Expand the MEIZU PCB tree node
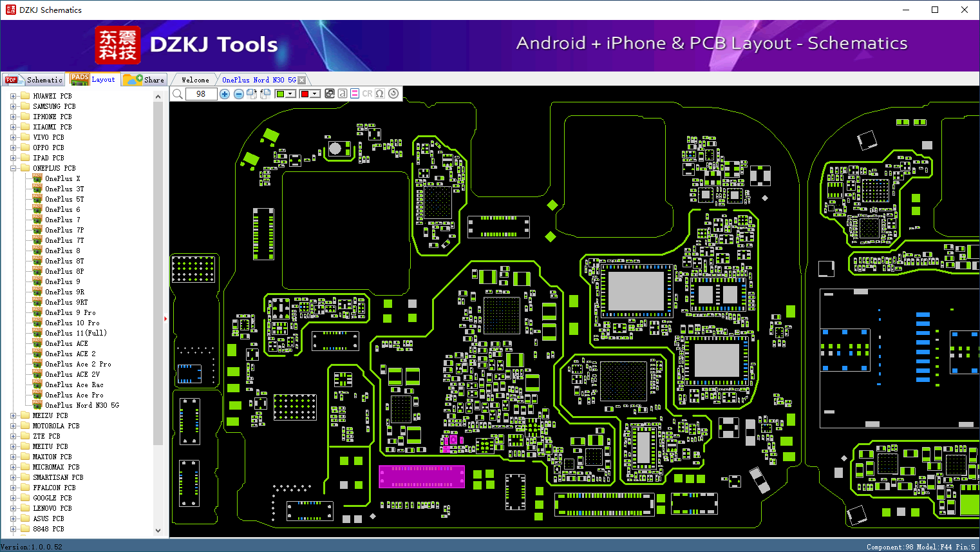Image resolution: width=980 pixels, height=552 pixels. click(13, 415)
